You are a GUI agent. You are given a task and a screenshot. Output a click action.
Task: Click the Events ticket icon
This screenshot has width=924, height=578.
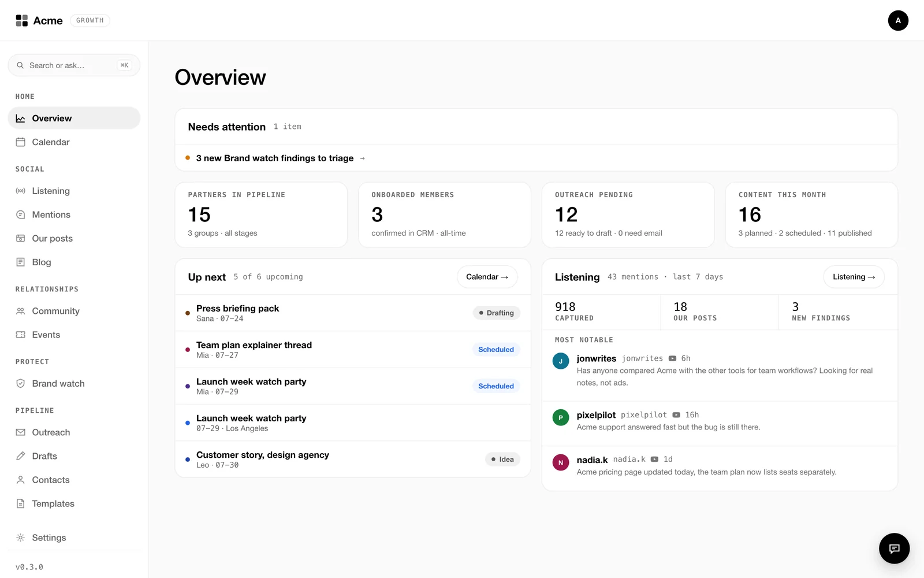pos(20,335)
